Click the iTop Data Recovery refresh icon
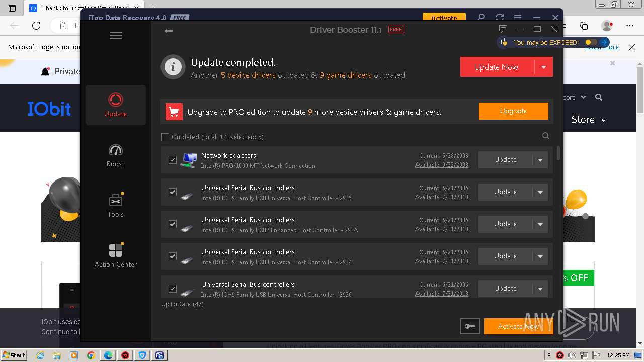Screen dimensions: 644x362 (x=500, y=18)
